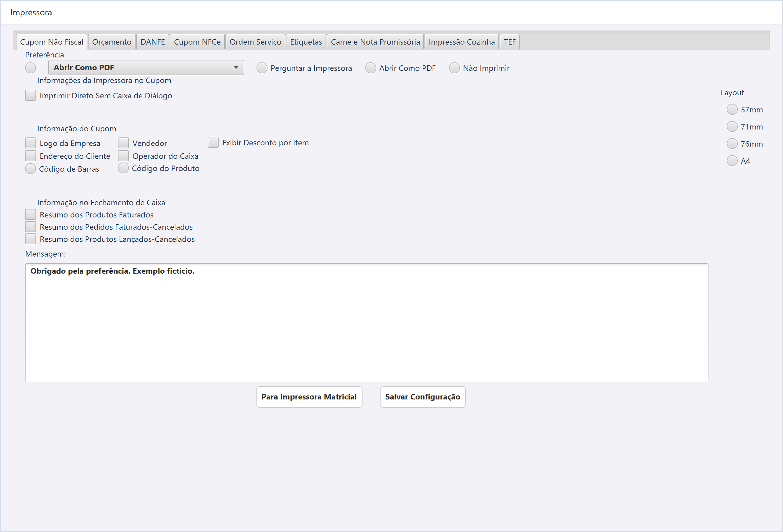Select the radio button beside the printer dropdown

click(31, 68)
